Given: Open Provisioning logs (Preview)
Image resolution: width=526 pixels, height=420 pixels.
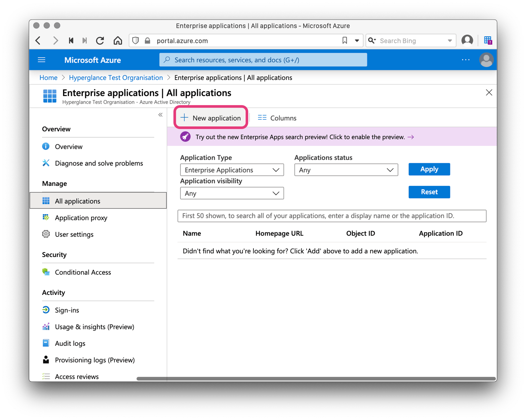Looking at the screenshot, I should 95,360.
